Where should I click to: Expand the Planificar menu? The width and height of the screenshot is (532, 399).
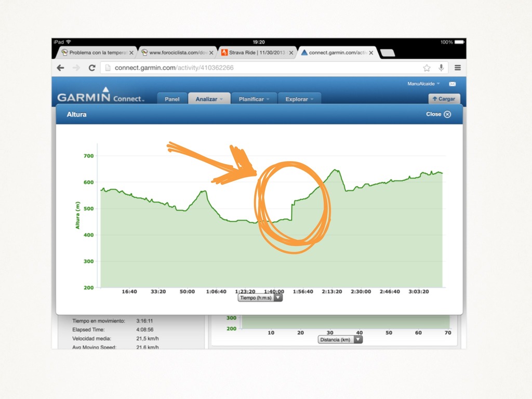pyautogui.click(x=254, y=99)
